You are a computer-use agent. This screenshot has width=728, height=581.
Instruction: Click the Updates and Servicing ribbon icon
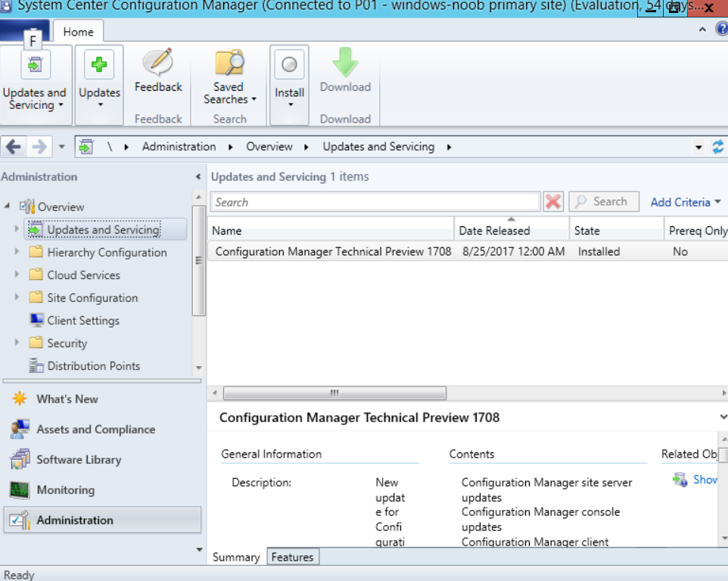(35, 65)
